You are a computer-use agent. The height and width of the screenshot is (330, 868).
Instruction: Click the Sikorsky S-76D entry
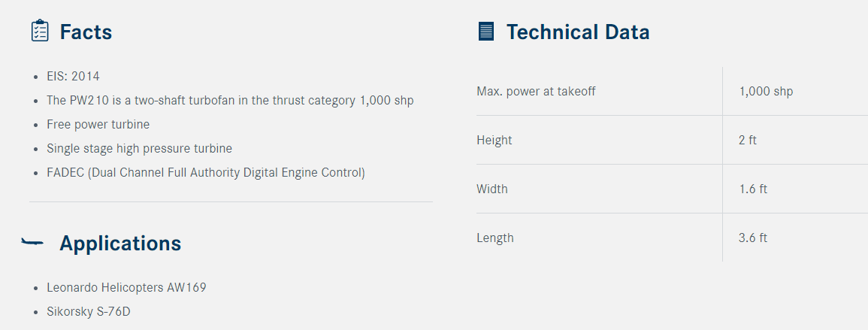[89, 312]
